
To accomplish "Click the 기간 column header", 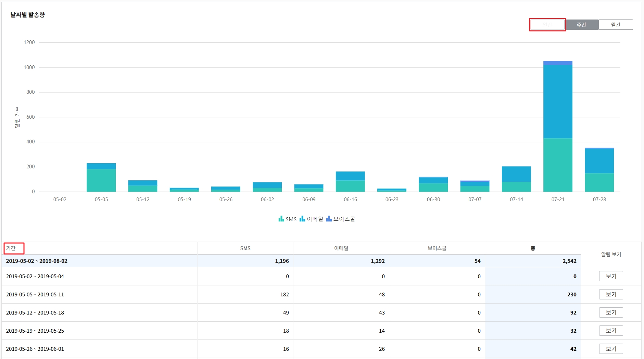I will pos(11,248).
